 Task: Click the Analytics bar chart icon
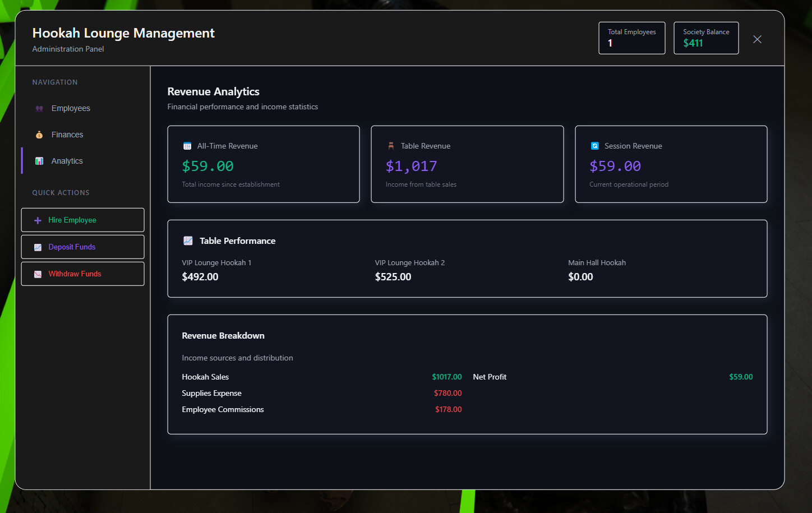[39, 161]
